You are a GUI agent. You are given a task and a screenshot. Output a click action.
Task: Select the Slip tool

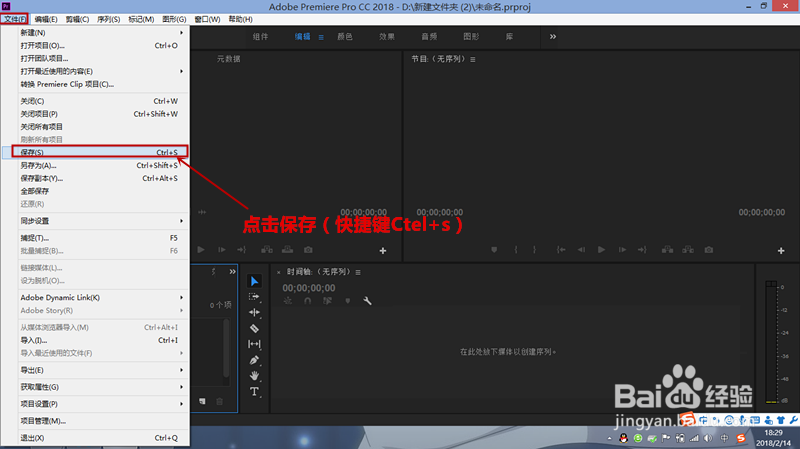point(254,344)
